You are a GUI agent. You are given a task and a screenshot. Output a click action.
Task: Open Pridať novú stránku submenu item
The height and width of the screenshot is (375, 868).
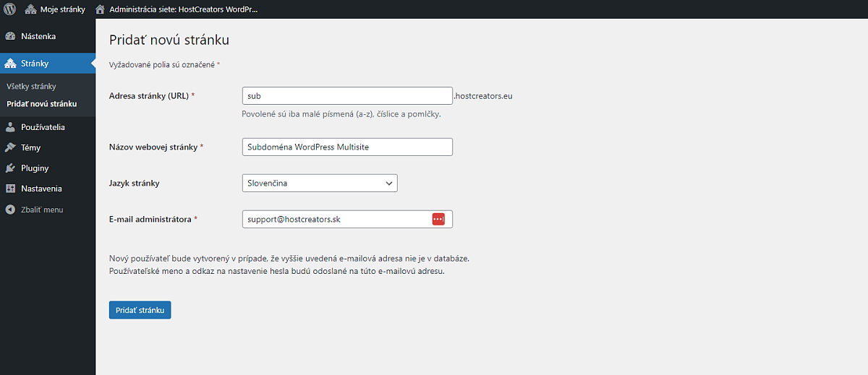41,103
